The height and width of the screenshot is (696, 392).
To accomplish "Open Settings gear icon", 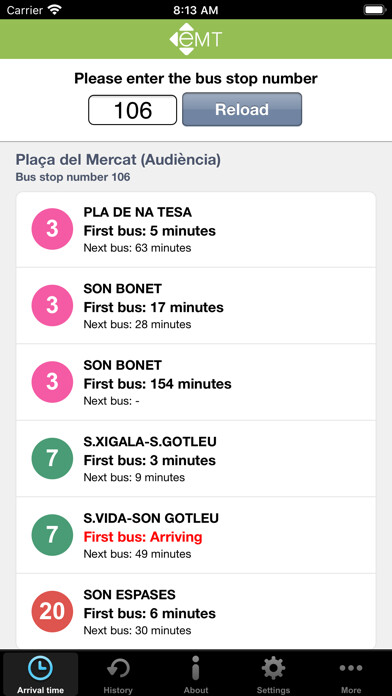I will coord(273,668).
